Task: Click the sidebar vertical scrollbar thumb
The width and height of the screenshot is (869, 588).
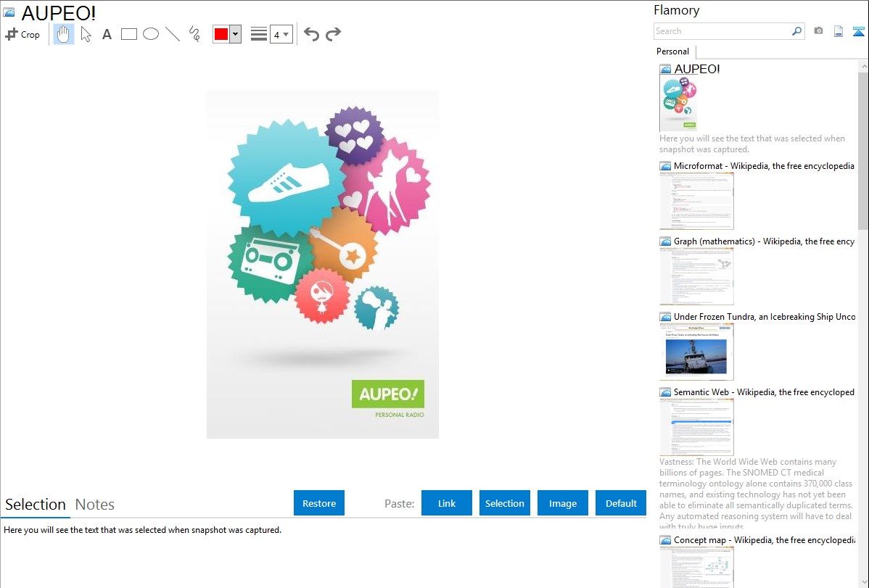Action: point(863,151)
